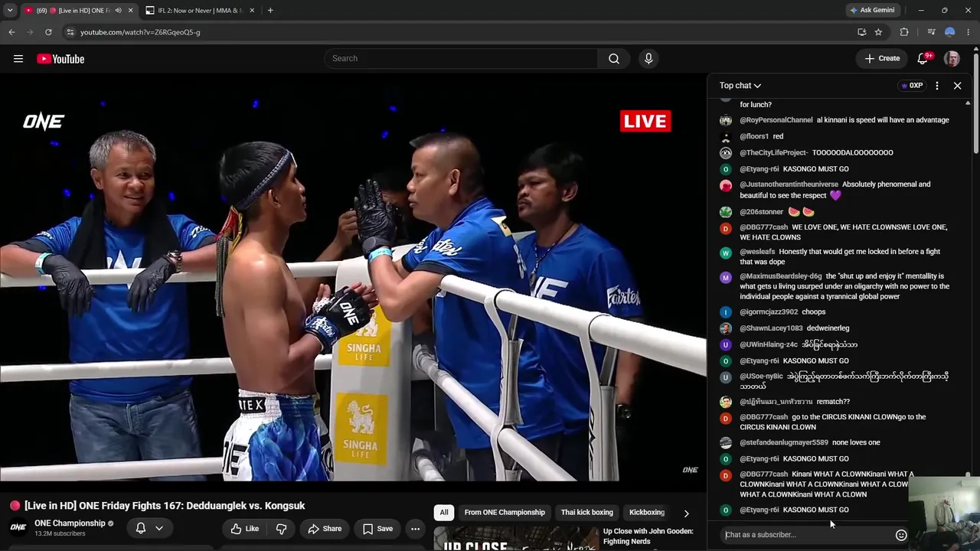Select the Kickboxing chip
Screen dimensions: 980x551
[647, 513]
